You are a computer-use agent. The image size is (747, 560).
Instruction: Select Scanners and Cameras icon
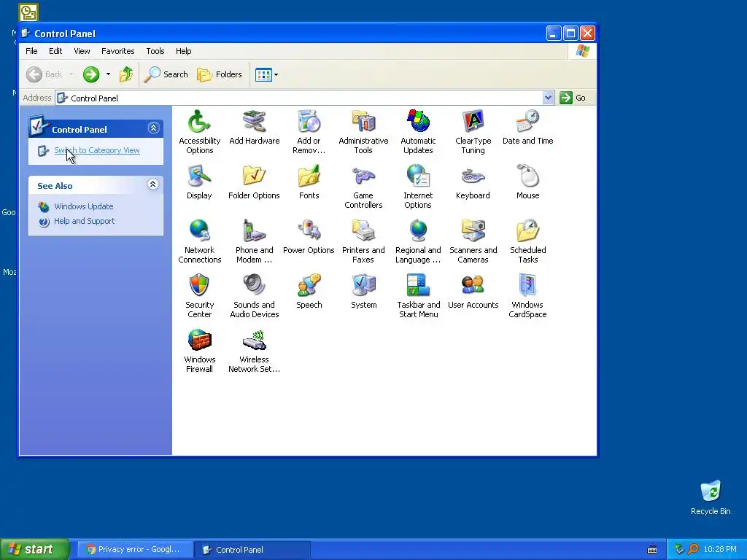pyautogui.click(x=473, y=231)
